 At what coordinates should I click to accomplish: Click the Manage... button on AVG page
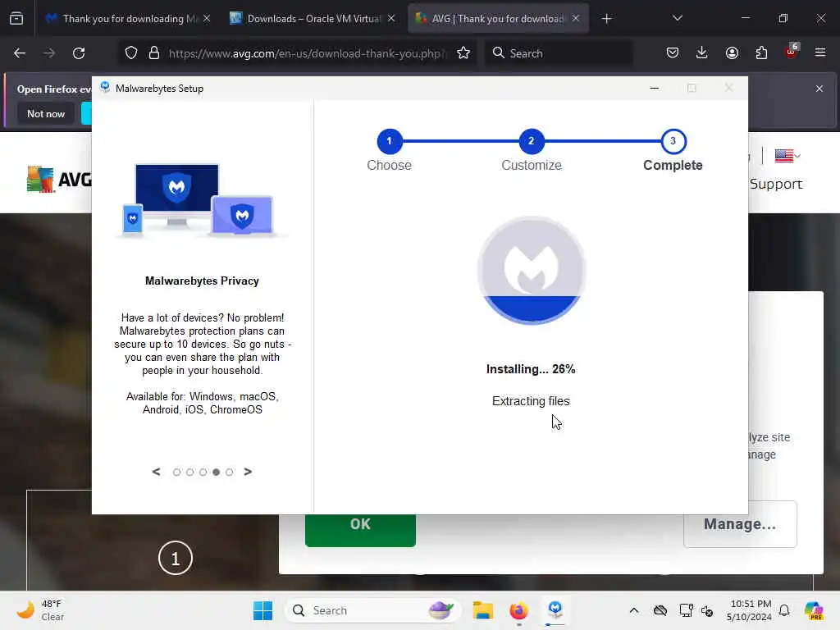point(740,524)
